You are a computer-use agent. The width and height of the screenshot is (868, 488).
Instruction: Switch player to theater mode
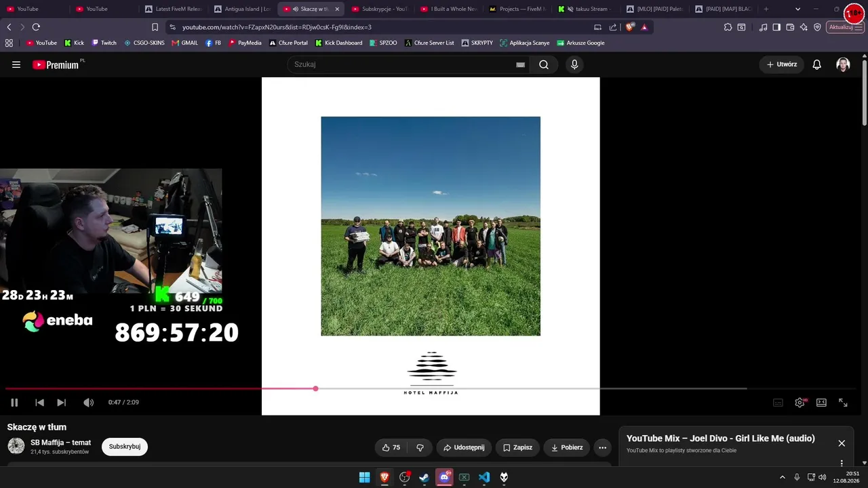coord(821,403)
